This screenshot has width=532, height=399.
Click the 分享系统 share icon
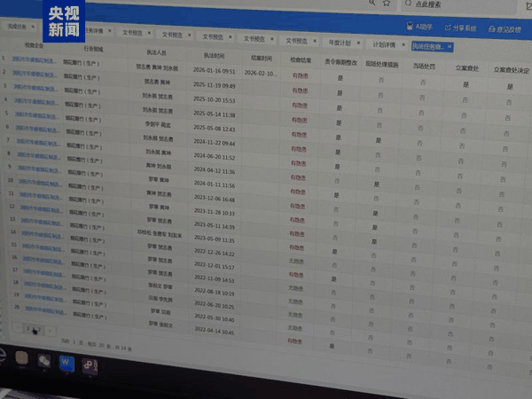[x=448, y=27]
